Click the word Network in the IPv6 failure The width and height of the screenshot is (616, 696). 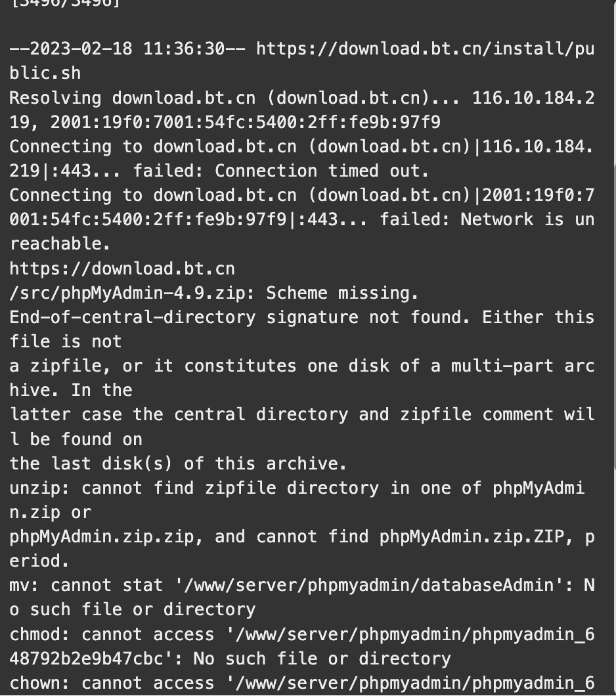(x=497, y=219)
